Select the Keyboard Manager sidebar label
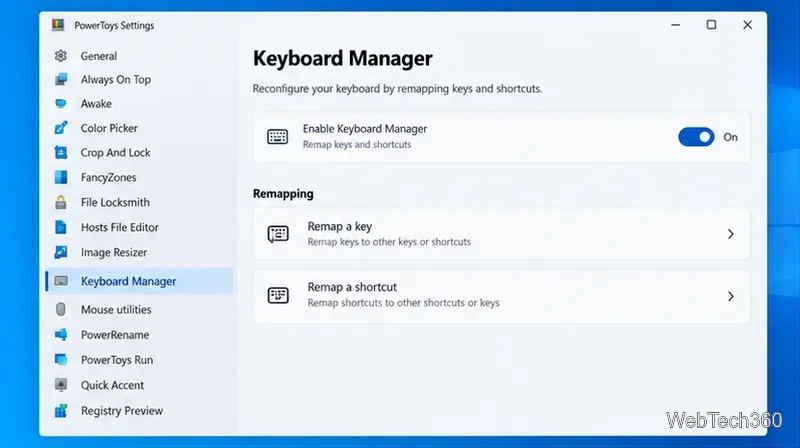 coord(129,281)
